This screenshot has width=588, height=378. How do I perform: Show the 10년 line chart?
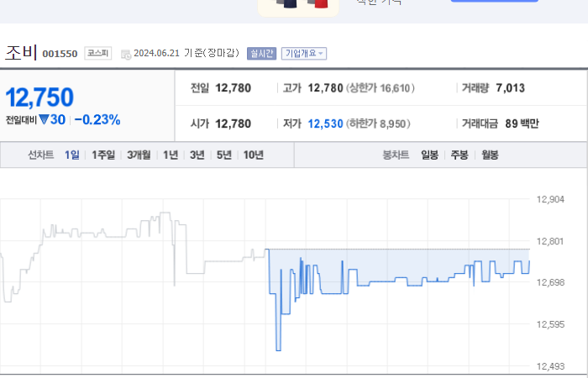click(x=254, y=155)
